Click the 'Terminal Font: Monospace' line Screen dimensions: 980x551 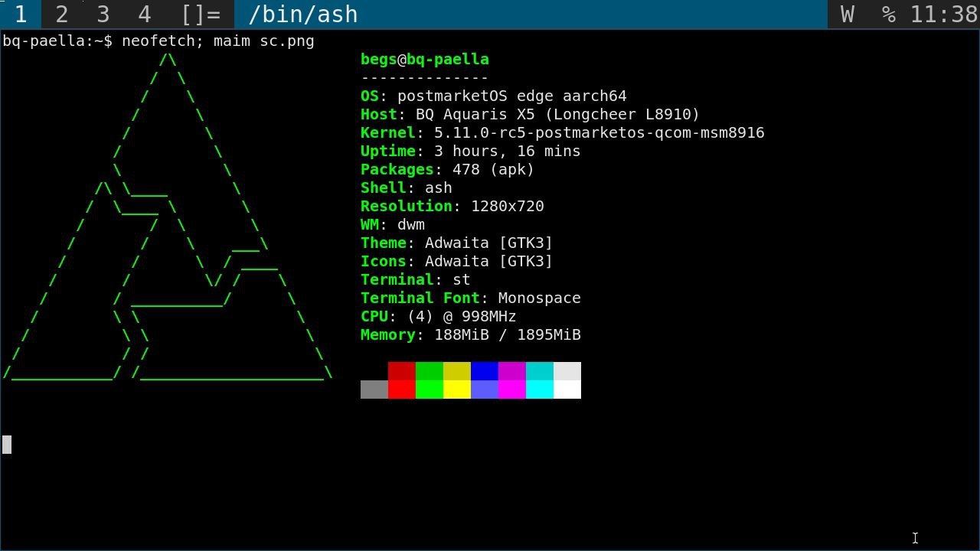pos(471,298)
